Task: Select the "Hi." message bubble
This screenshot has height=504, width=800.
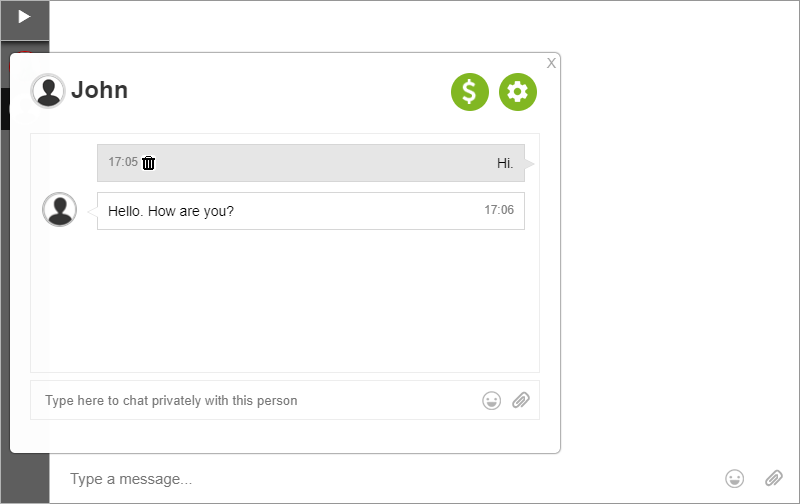Action: [x=311, y=163]
